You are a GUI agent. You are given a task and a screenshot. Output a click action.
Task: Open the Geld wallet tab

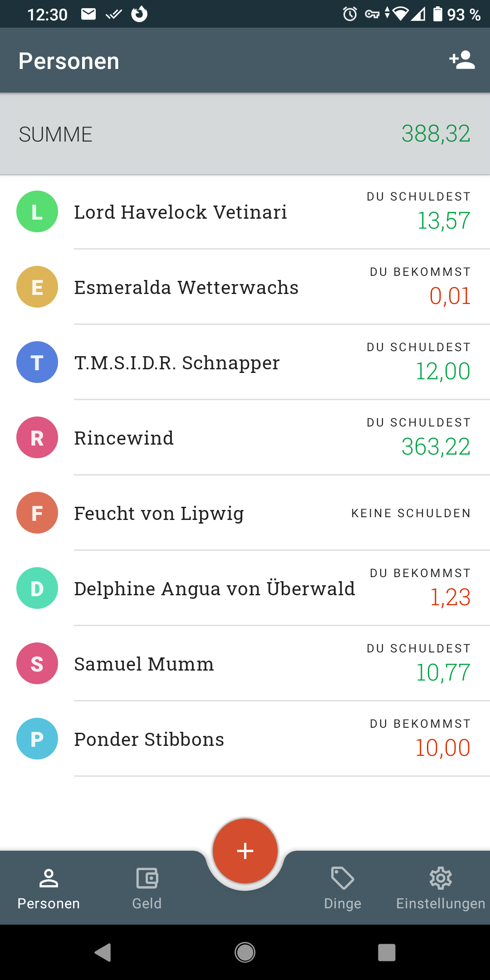[147, 887]
